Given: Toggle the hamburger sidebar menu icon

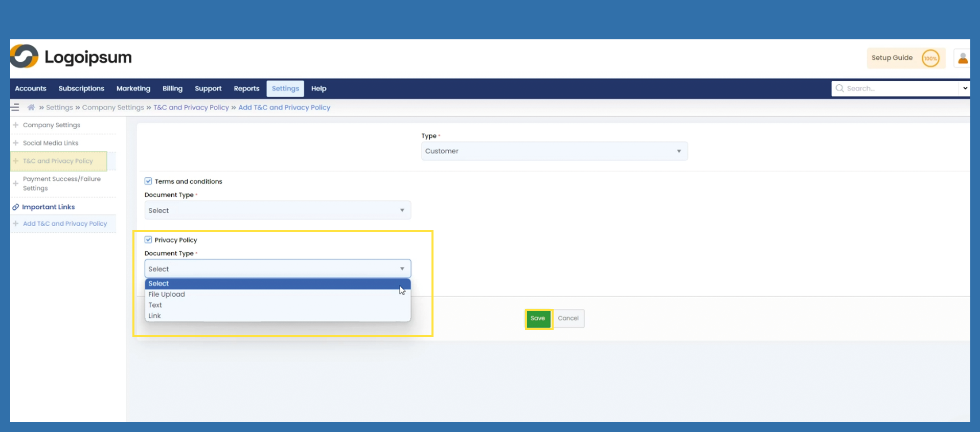Looking at the screenshot, I should click(x=15, y=107).
